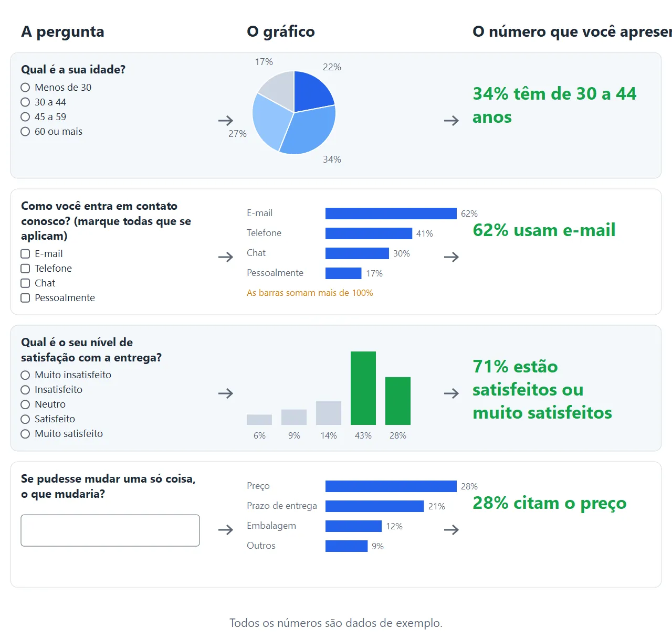Click the gray 6% column
This screenshot has width=672, height=640.
coord(259,420)
